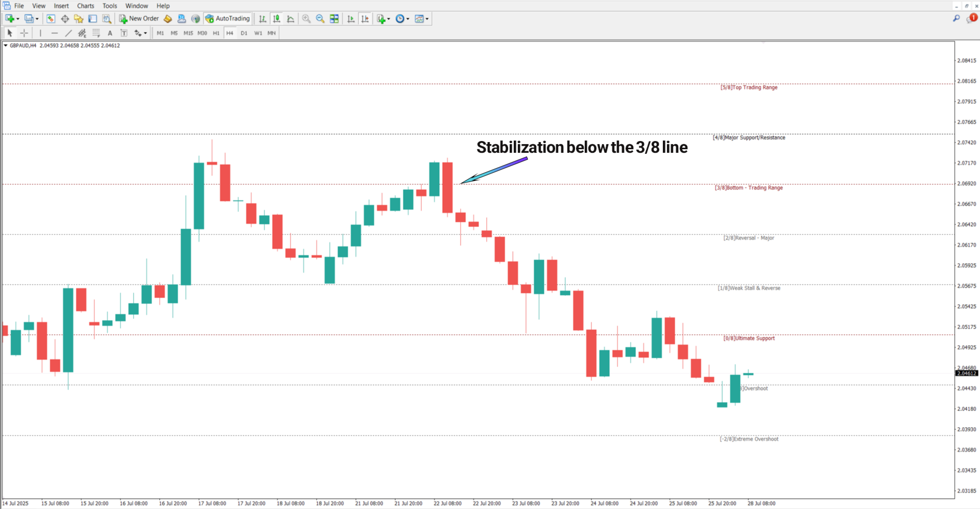This screenshot has height=509, width=980.
Task: Open the Templates dropdown arrow
Action: tap(427, 19)
